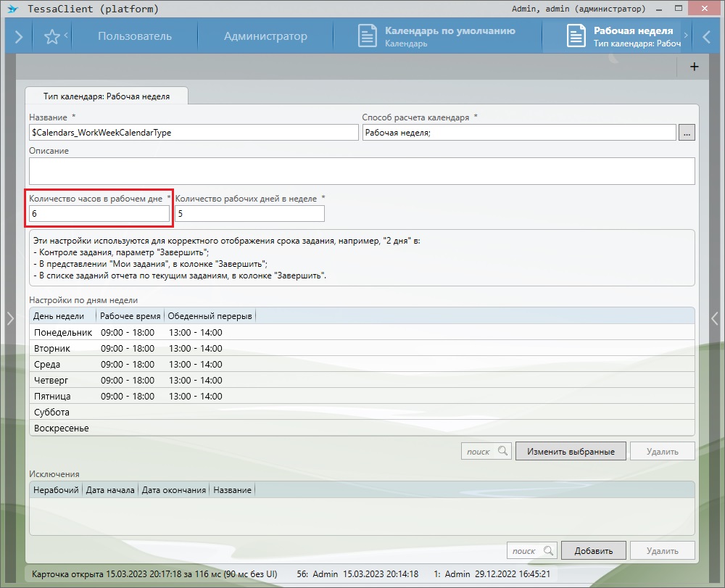Edit the hours per working day field

point(99,214)
